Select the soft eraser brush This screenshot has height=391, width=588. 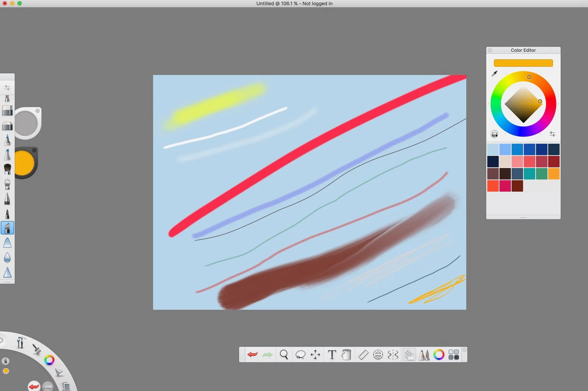[x=7, y=126]
